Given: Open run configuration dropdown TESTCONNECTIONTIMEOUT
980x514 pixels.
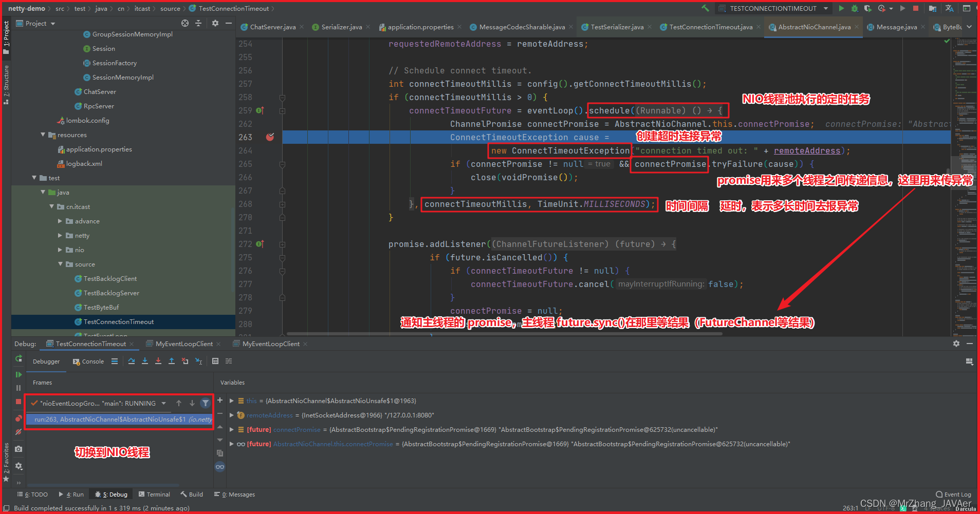Looking at the screenshot, I should [x=773, y=8].
